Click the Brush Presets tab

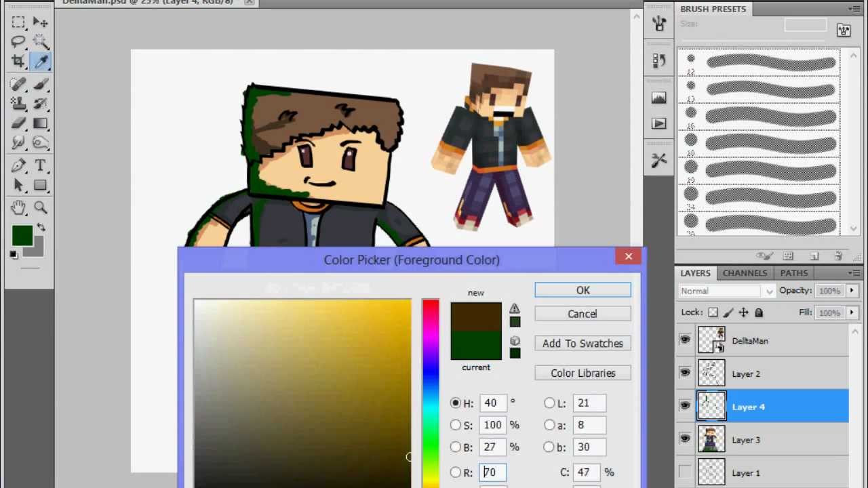713,9
